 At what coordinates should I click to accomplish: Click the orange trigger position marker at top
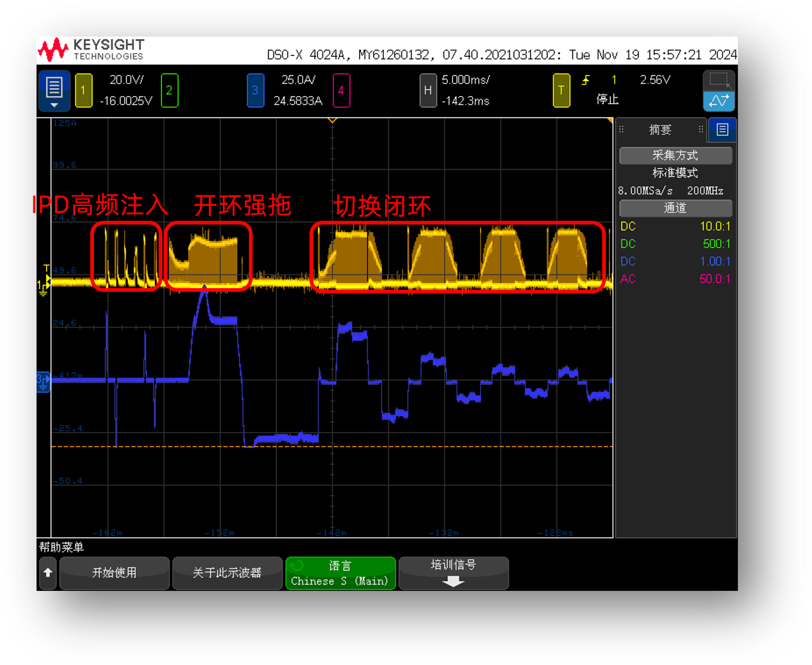[x=332, y=121]
